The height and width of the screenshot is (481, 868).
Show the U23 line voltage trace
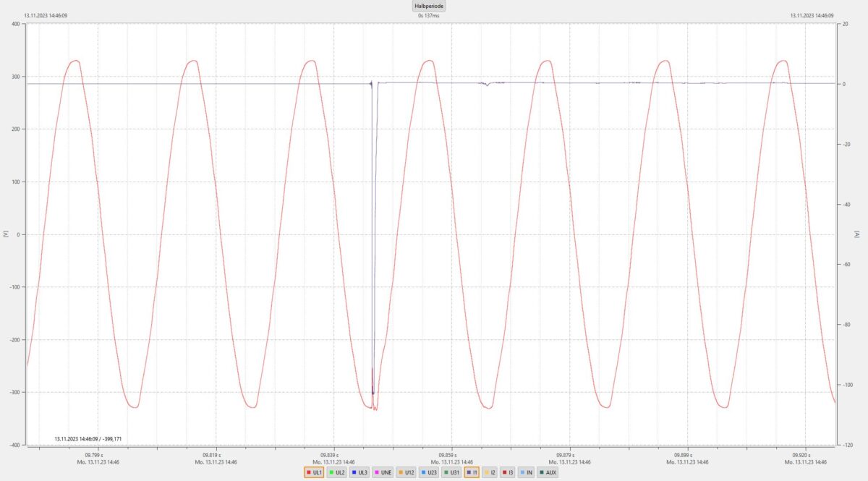(429, 472)
